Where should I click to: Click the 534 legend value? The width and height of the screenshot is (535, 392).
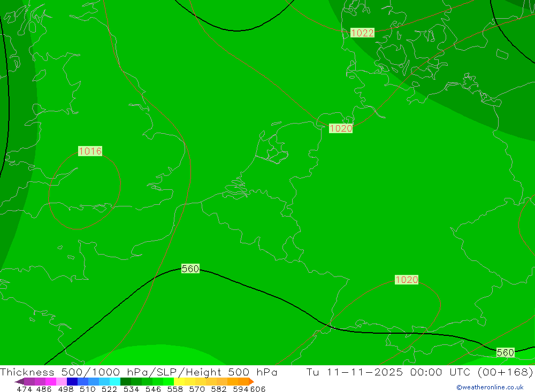pyautogui.click(x=131, y=389)
